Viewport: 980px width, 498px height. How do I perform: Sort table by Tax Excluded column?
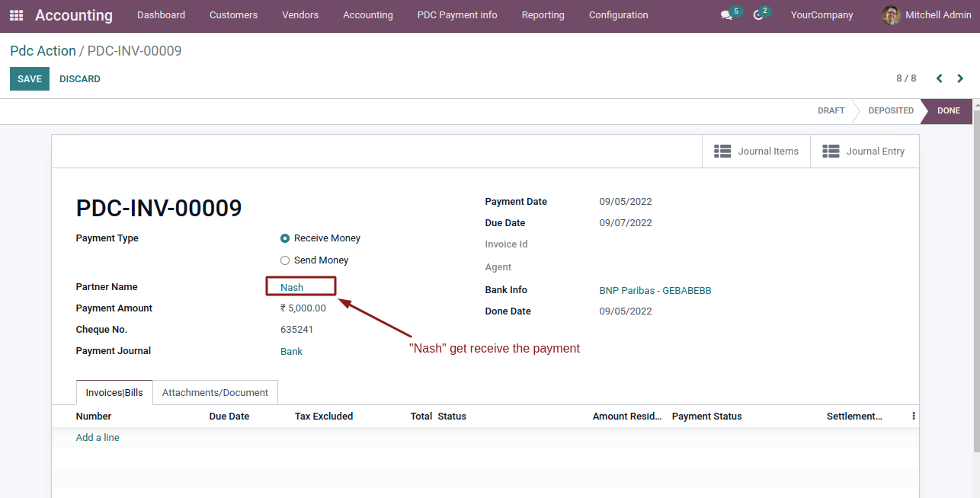324,417
